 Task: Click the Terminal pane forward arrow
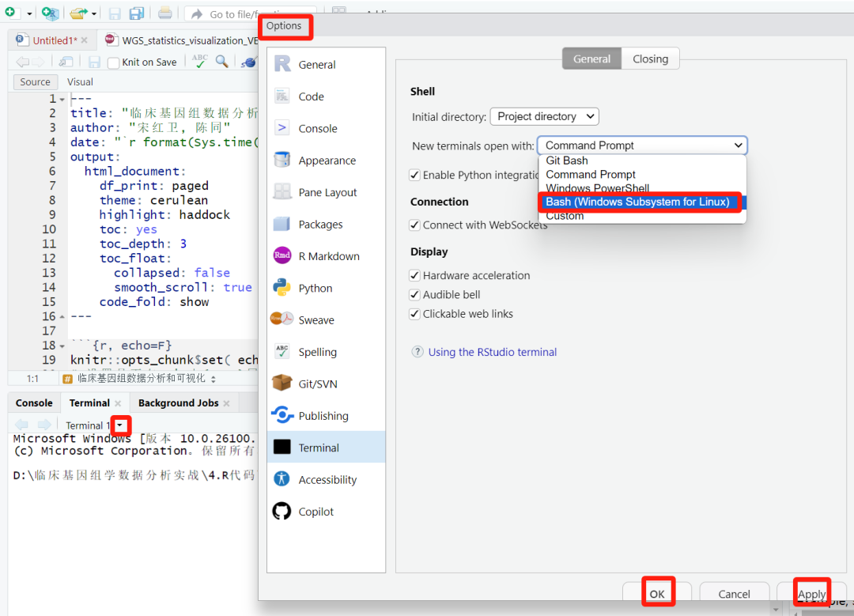(x=44, y=425)
